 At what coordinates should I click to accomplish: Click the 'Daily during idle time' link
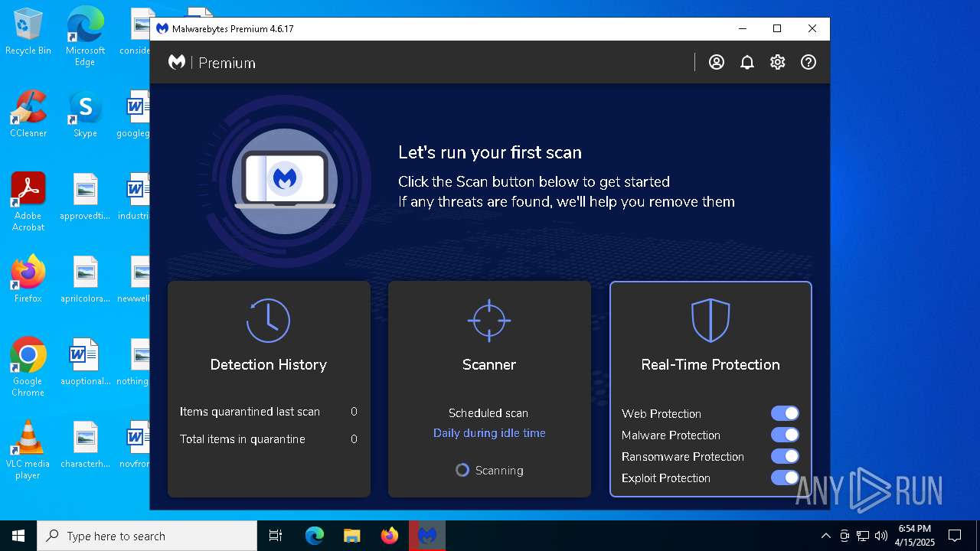(489, 433)
